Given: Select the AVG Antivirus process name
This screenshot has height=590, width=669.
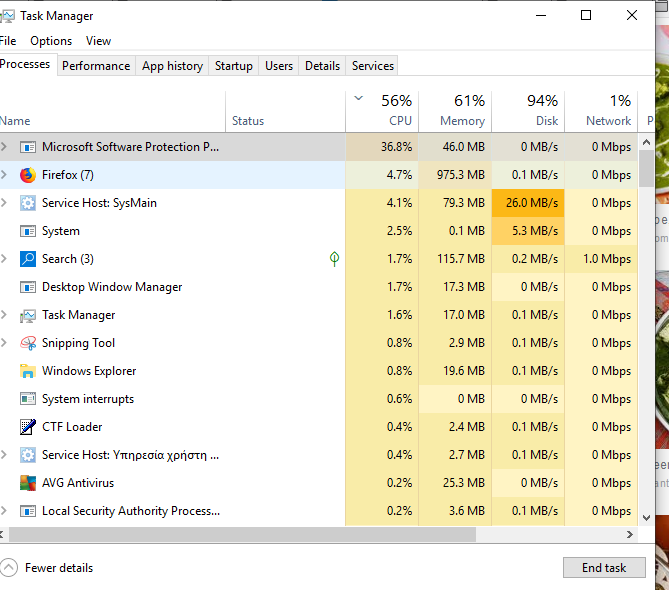Looking at the screenshot, I should [x=78, y=483].
